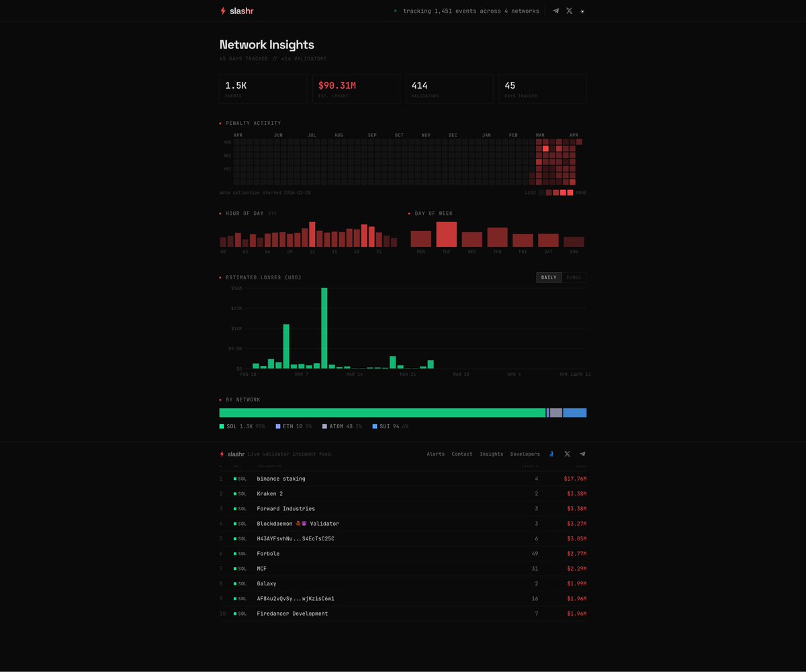
Task: Select the MCF validator row
Action: [403, 569]
